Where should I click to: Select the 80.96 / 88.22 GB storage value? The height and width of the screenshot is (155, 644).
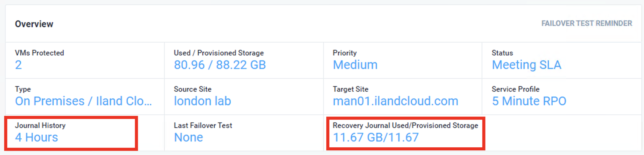coord(220,65)
